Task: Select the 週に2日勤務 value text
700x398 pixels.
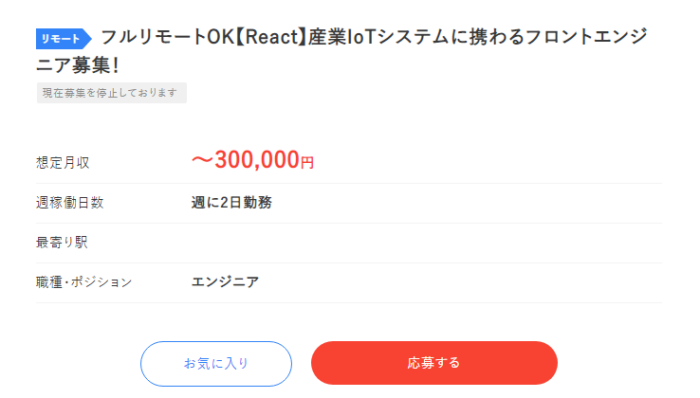Action: click(232, 203)
